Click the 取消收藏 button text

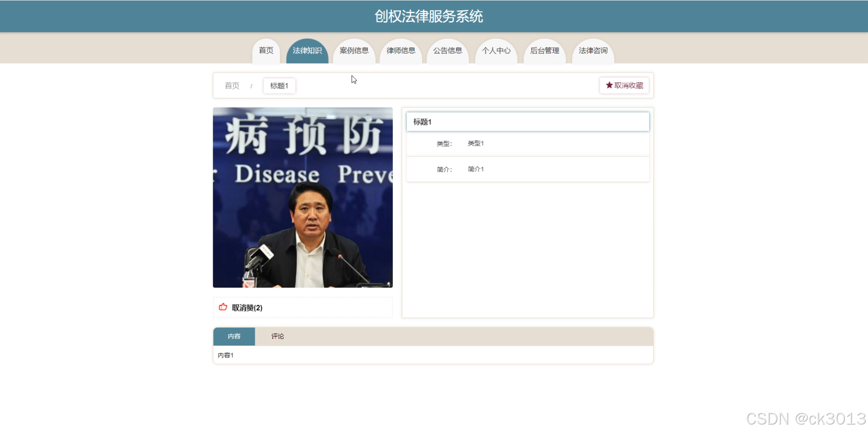(629, 86)
